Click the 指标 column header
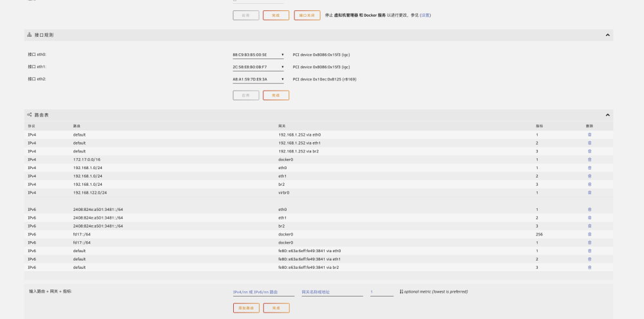 [x=539, y=126]
